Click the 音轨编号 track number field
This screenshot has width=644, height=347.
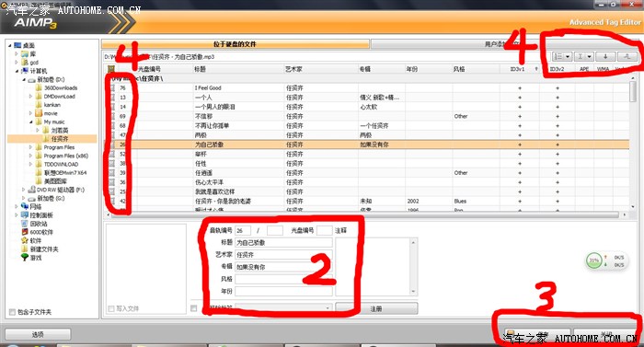click(243, 231)
